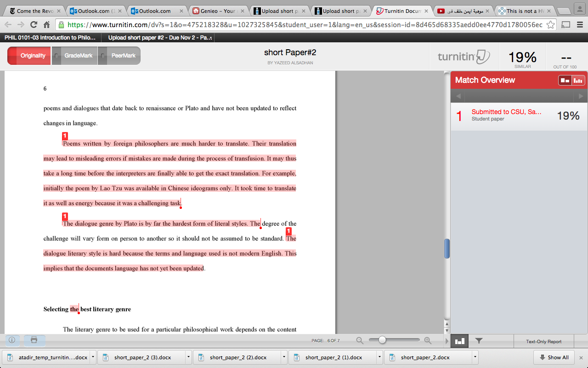Click the document vertical scrollbar thumb
Image resolution: width=588 pixels, height=368 pixels.
[x=447, y=248]
